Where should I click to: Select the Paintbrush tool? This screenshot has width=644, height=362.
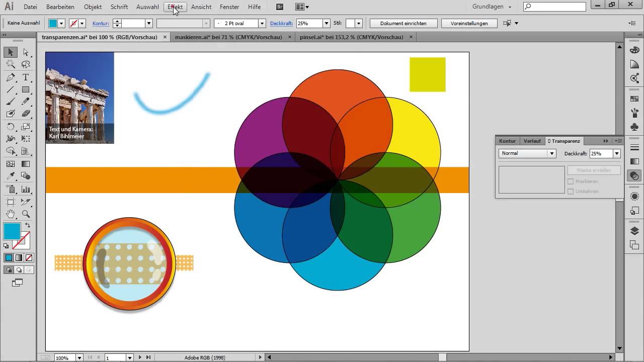pyautogui.click(x=10, y=102)
